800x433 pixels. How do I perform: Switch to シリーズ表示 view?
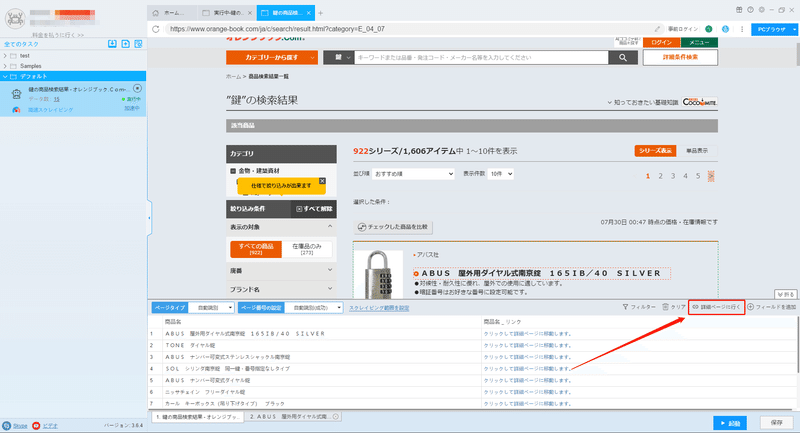click(x=655, y=151)
